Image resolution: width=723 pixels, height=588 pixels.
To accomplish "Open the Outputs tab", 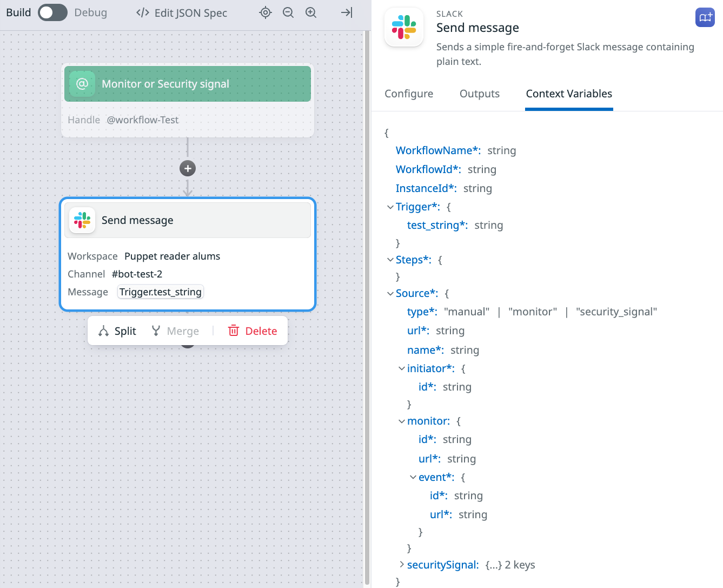I will point(480,94).
